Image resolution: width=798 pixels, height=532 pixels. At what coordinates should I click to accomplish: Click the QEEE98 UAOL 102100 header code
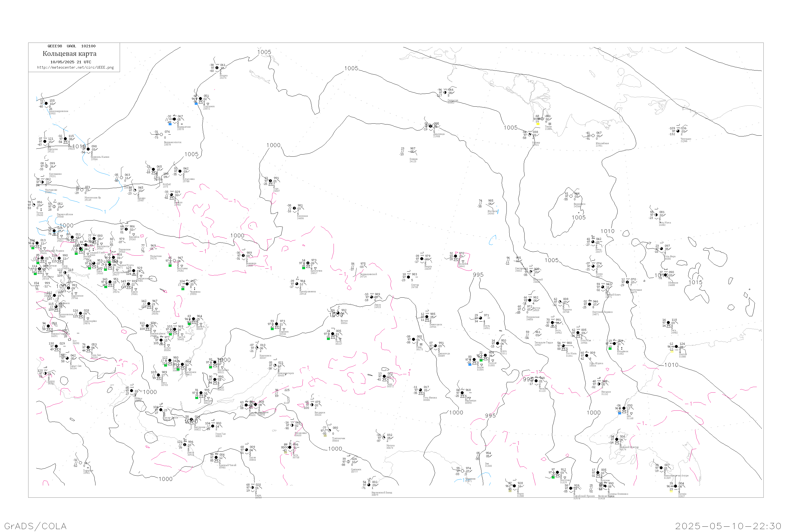click(72, 46)
